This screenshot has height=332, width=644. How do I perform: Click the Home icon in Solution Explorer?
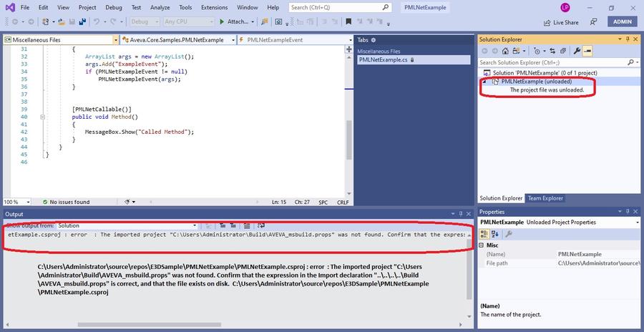pos(505,51)
